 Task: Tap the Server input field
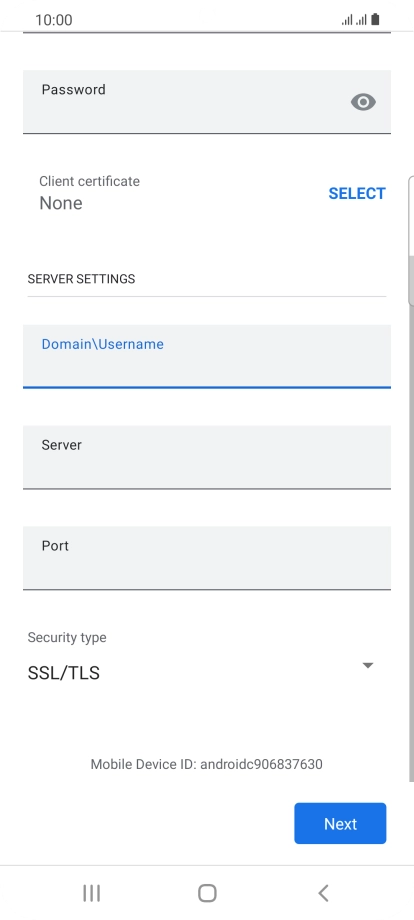point(206,457)
